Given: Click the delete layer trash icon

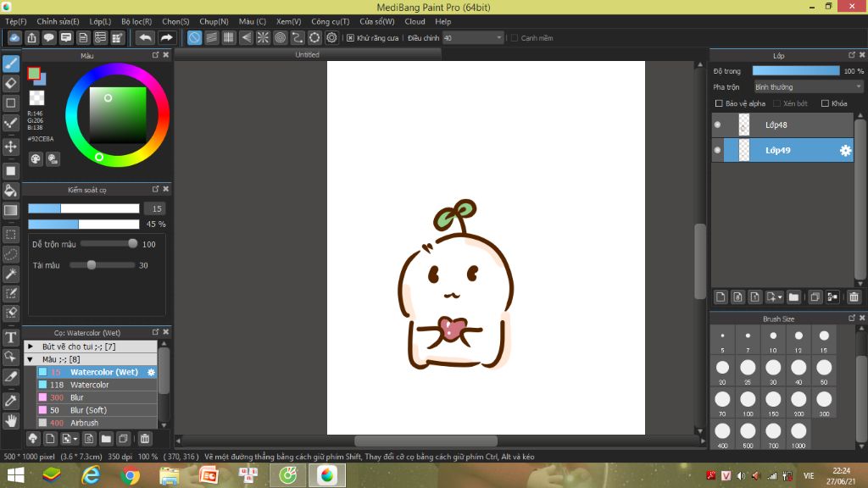Looking at the screenshot, I should 854,297.
